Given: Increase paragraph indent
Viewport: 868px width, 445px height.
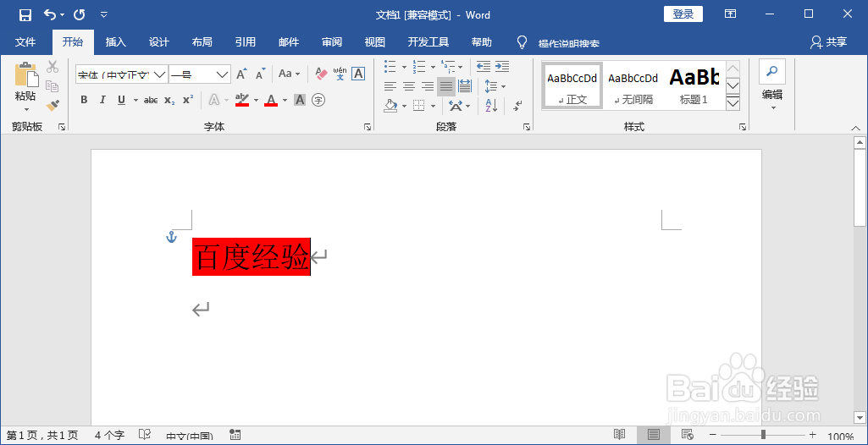Looking at the screenshot, I should [x=502, y=67].
